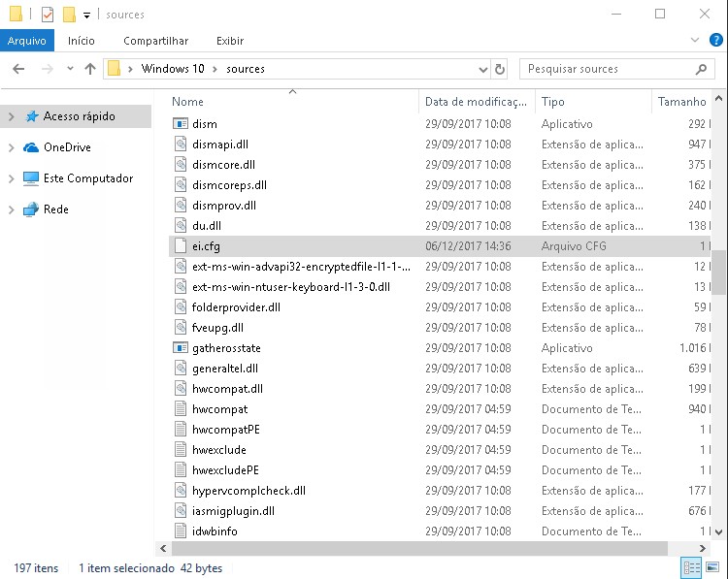The image size is (728, 579).
Task: Click the hwexclude file name
Action: pyautogui.click(x=219, y=450)
